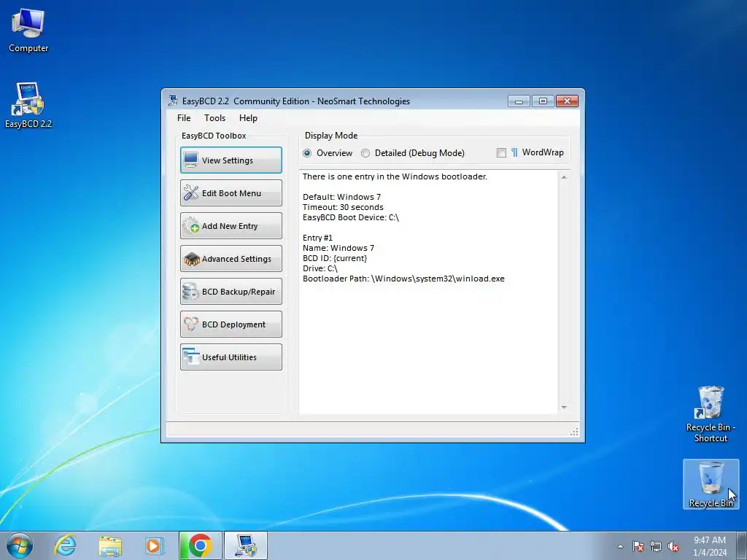Open the Tools menu
The height and width of the screenshot is (560, 747).
[215, 118]
